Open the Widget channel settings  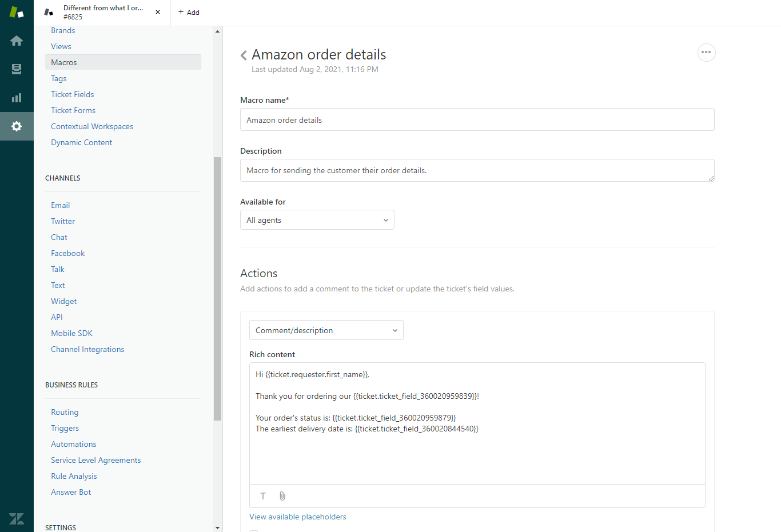click(64, 301)
